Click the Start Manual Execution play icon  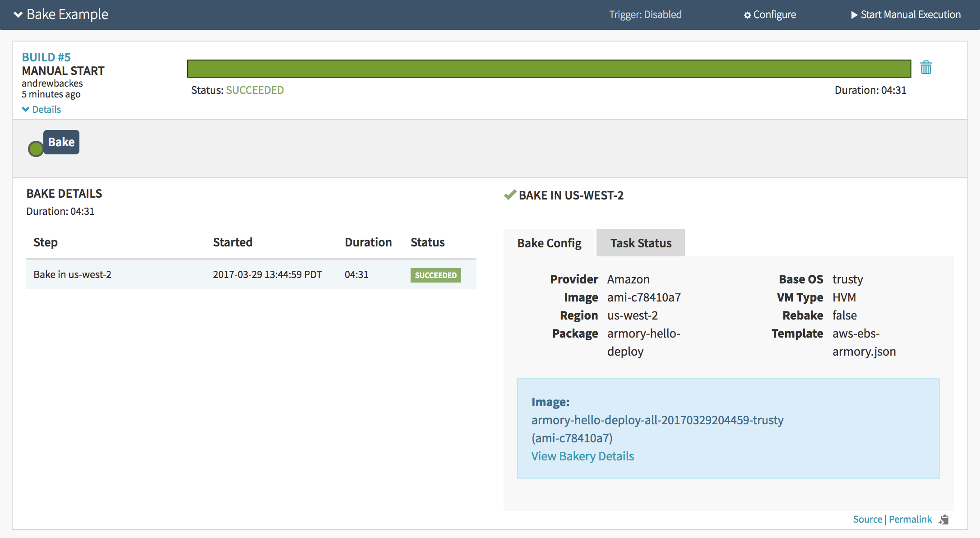[854, 15]
